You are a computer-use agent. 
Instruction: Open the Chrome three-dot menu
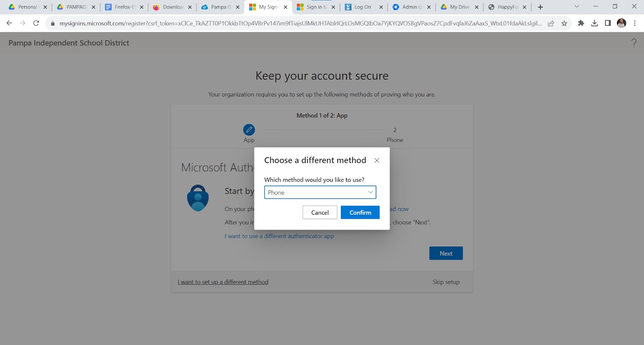click(635, 23)
